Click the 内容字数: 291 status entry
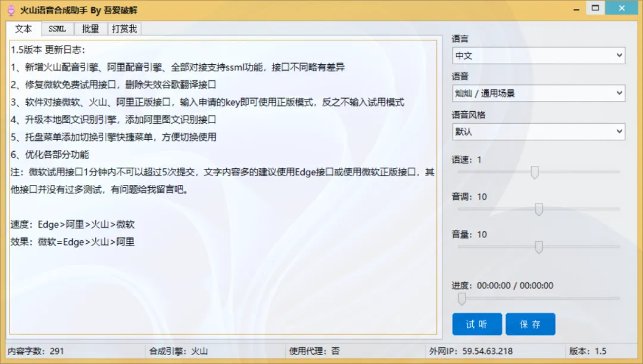 coord(36,351)
